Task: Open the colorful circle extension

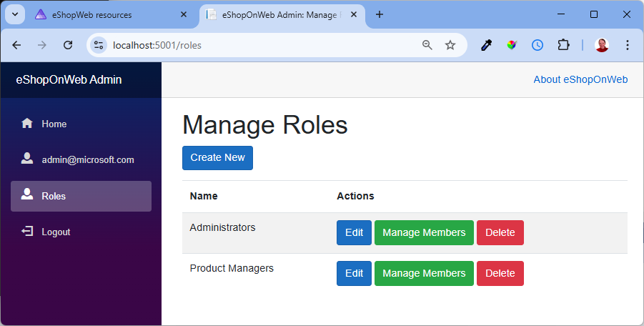Action: [511, 45]
